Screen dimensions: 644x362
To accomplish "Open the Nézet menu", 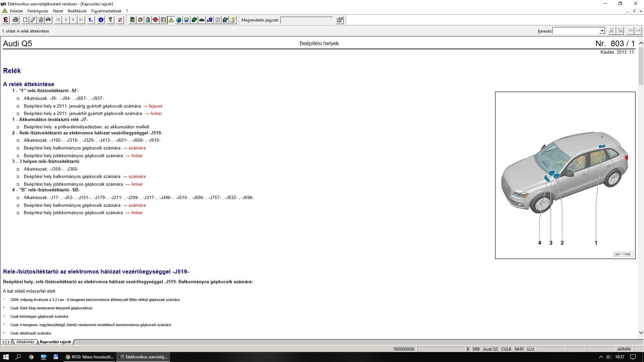I will [58, 11].
